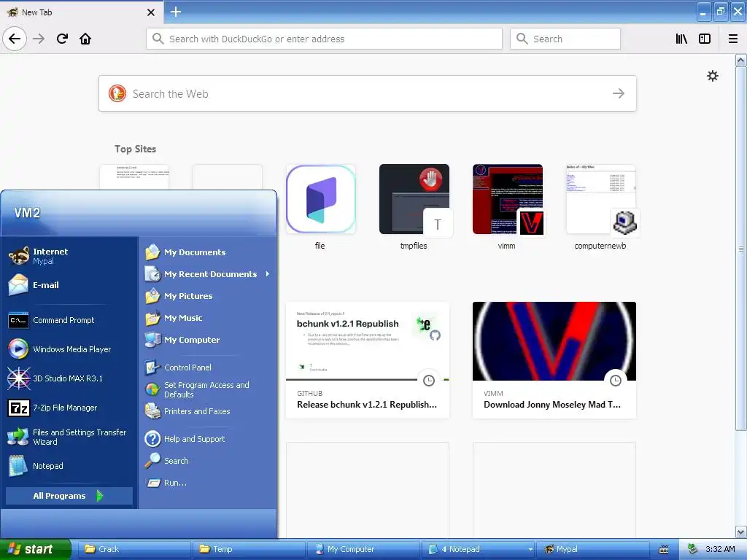Close the New Tab tab

click(151, 12)
